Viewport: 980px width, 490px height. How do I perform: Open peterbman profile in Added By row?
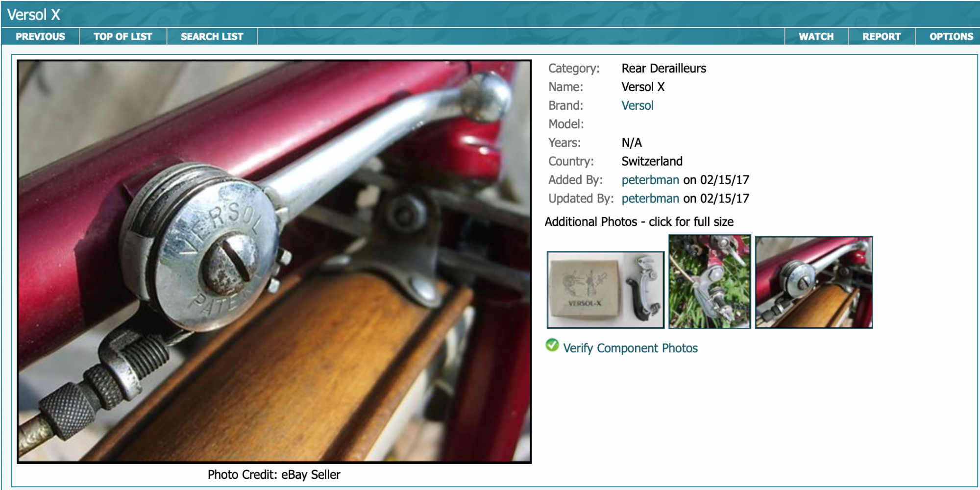click(650, 180)
